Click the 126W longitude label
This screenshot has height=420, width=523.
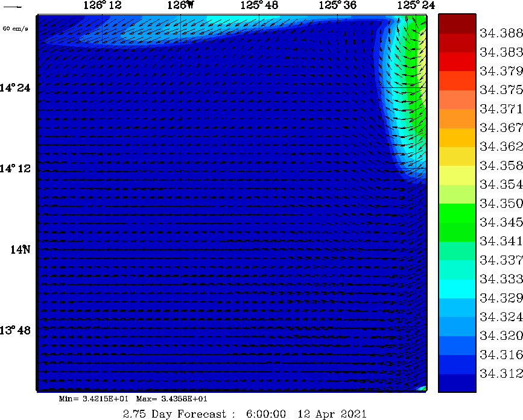pyautogui.click(x=180, y=5)
